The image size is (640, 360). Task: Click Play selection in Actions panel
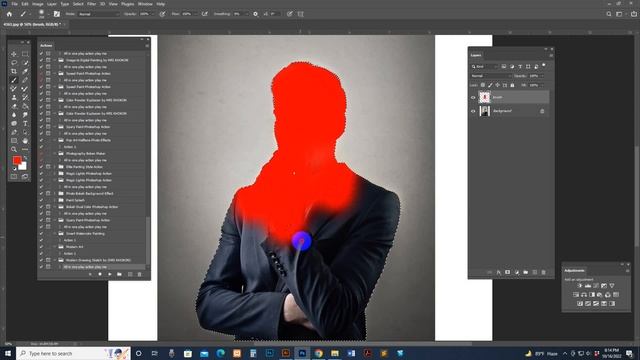point(110,274)
